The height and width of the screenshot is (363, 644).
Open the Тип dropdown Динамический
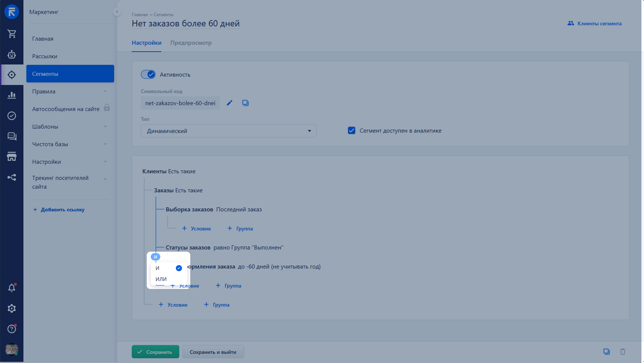pos(228,131)
